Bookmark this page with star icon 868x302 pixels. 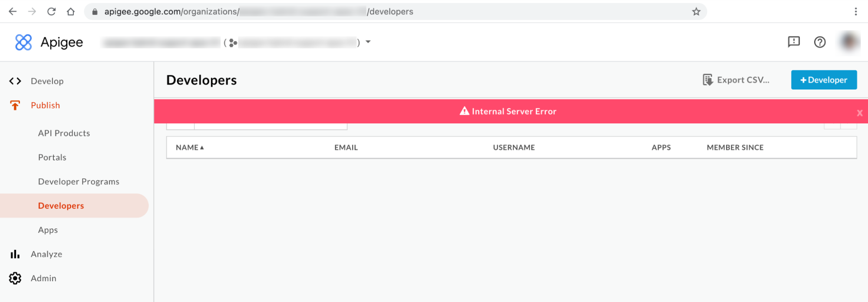click(x=696, y=12)
